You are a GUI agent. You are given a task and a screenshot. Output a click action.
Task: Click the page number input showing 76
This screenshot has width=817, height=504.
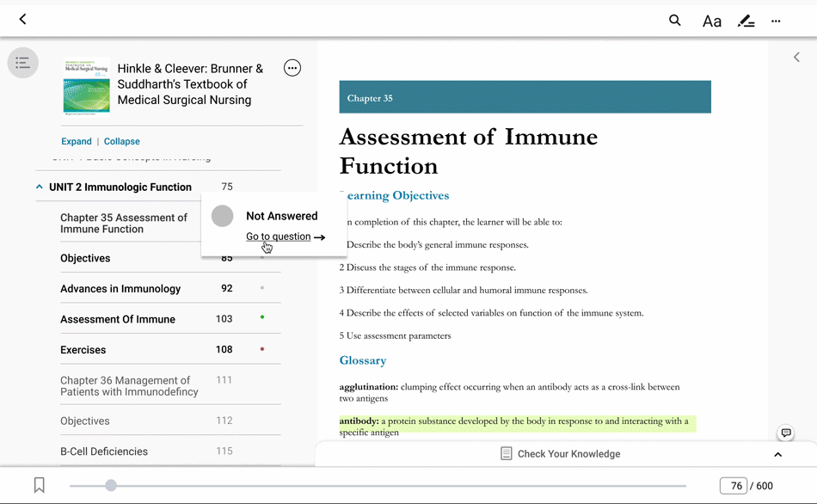pos(733,486)
